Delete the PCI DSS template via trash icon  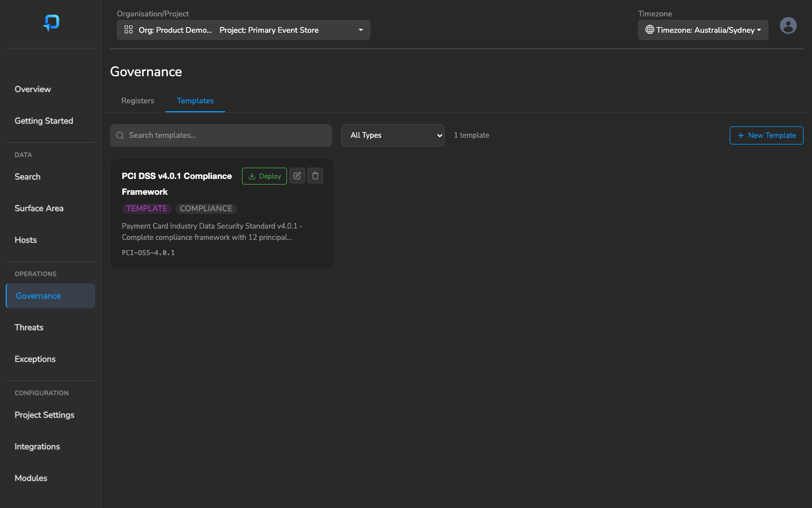point(315,176)
